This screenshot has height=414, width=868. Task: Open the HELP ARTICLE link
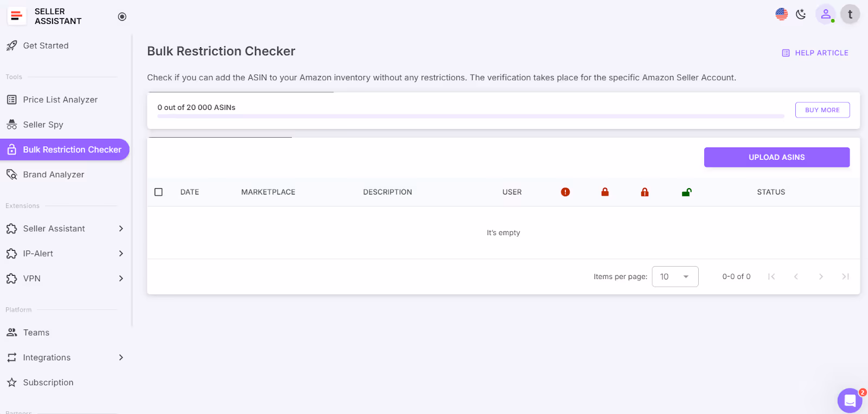click(815, 53)
